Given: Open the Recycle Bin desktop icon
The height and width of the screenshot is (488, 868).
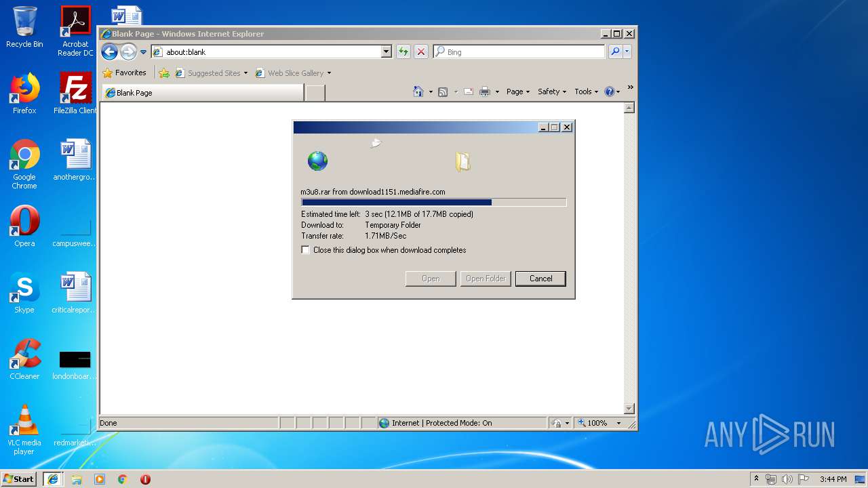Looking at the screenshot, I should (x=24, y=27).
